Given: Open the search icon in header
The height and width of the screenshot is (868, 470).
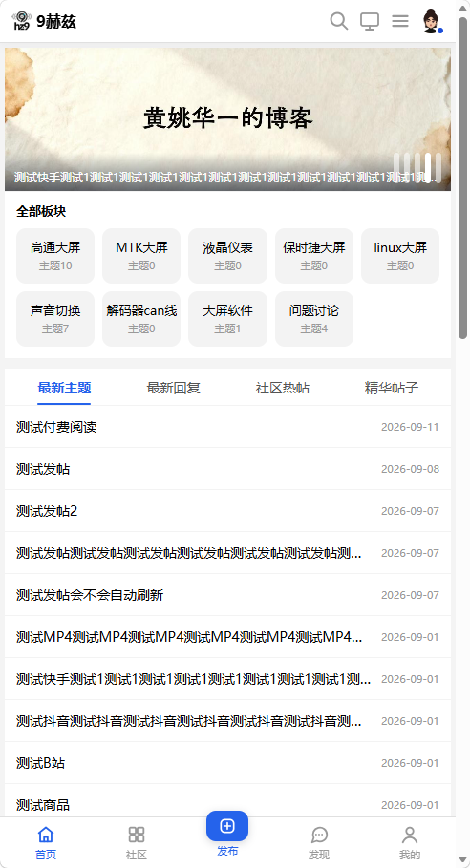Looking at the screenshot, I should pyautogui.click(x=339, y=21).
